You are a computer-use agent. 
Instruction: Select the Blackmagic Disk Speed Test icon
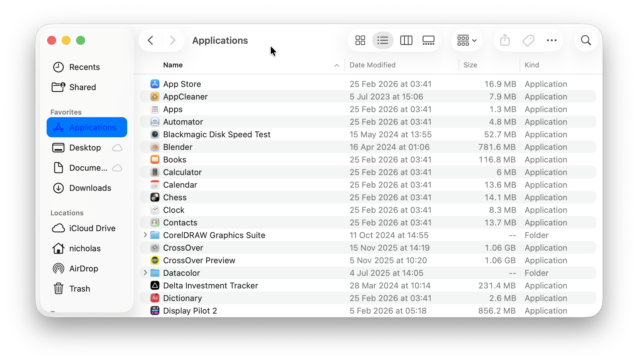click(155, 134)
